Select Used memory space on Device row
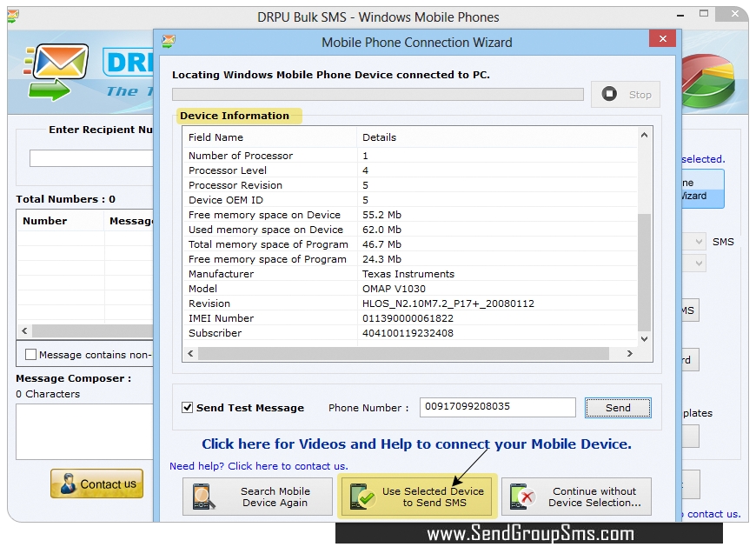This screenshot has width=756, height=547. (410, 230)
